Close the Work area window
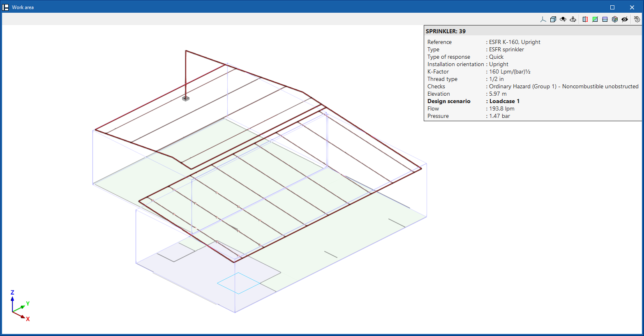Viewport: 644px width, 336px height. pyautogui.click(x=632, y=7)
